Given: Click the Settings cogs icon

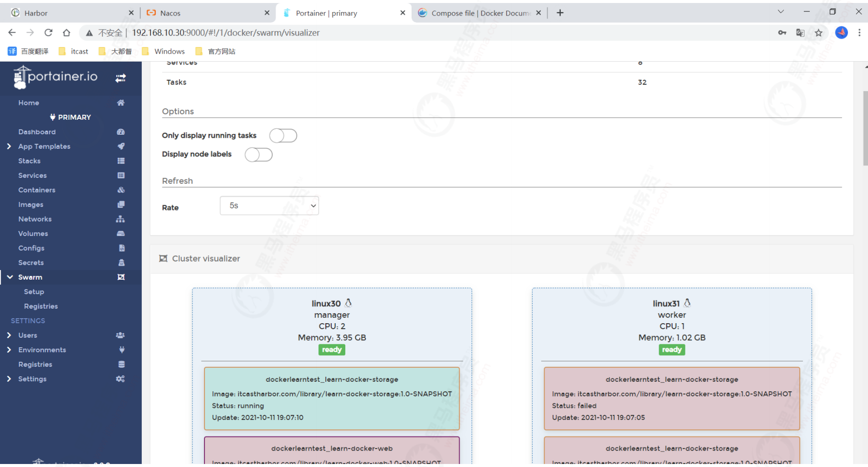Looking at the screenshot, I should 120,379.
